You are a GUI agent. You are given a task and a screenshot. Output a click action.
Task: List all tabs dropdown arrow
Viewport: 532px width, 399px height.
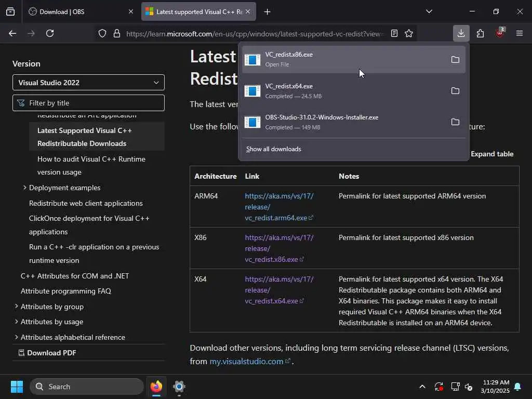pos(429,11)
